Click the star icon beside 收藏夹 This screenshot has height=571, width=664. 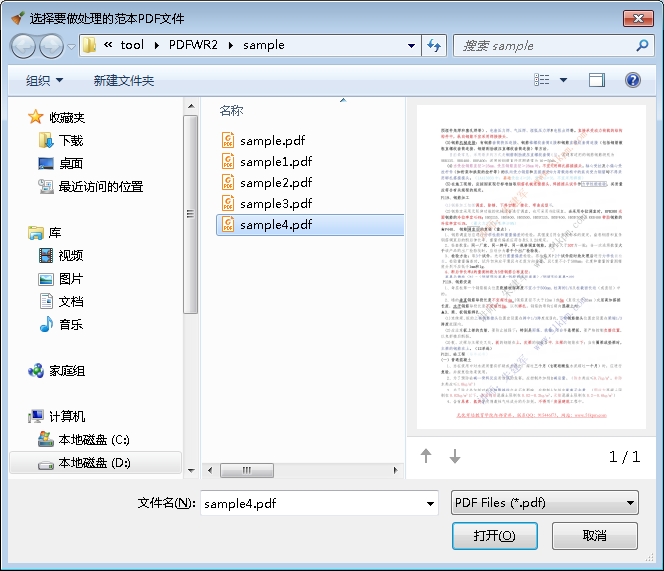[36, 117]
